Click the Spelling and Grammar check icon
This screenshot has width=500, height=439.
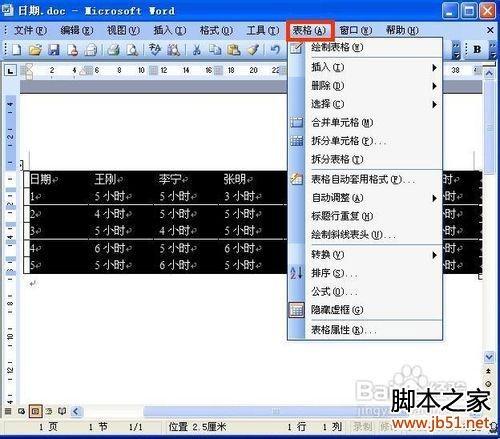click(x=154, y=50)
